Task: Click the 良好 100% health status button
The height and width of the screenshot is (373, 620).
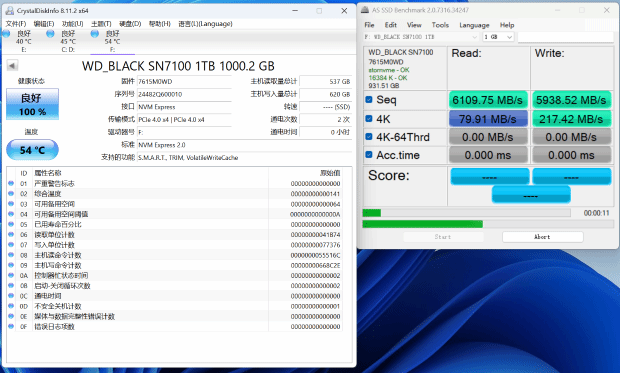Action: click(32, 104)
